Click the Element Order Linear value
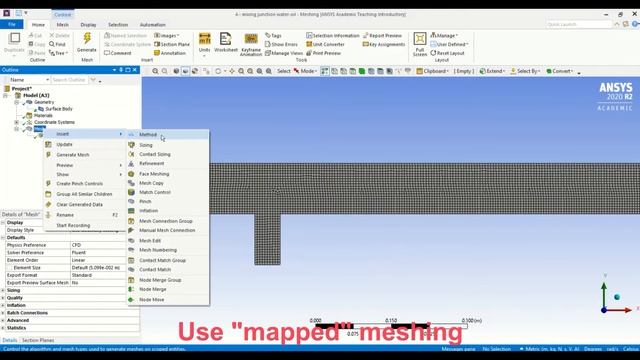640x360 pixels. 98,260
